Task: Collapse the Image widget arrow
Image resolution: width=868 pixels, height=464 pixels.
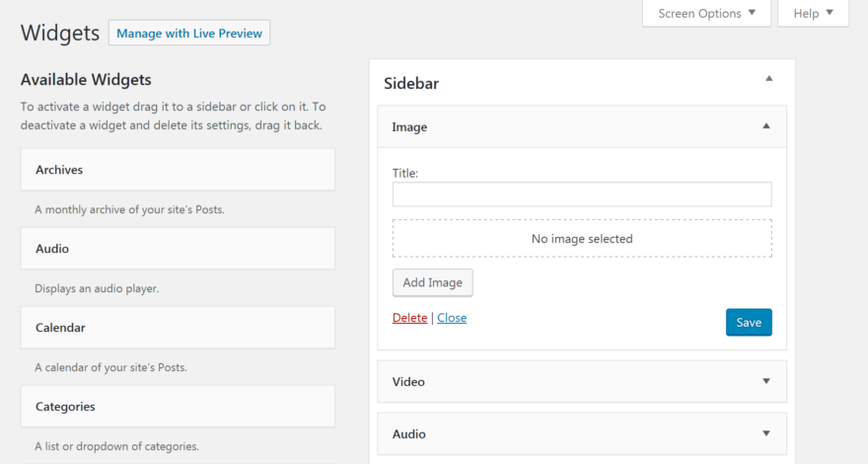Action: (x=765, y=126)
